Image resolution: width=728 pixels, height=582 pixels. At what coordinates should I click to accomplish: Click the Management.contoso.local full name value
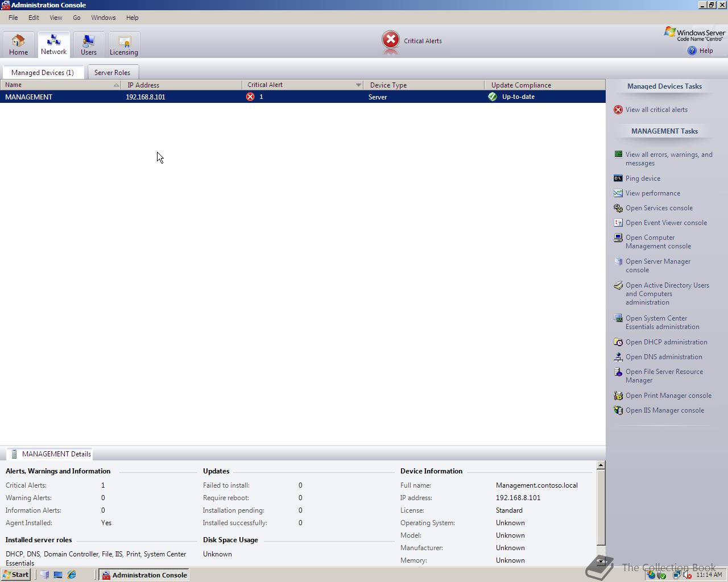(x=537, y=485)
